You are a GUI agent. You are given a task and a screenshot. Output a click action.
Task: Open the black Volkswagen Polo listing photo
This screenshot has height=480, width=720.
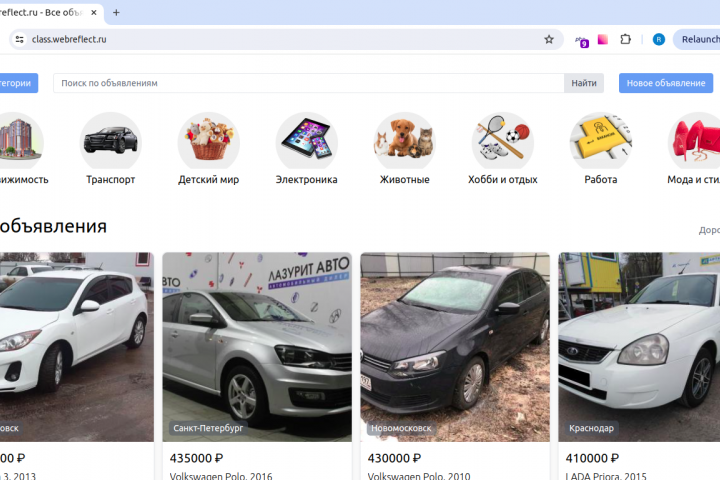(x=455, y=347)
